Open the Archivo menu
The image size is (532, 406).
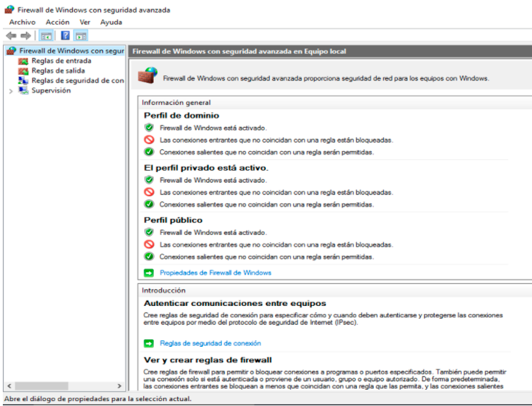(x=23, y=22)
